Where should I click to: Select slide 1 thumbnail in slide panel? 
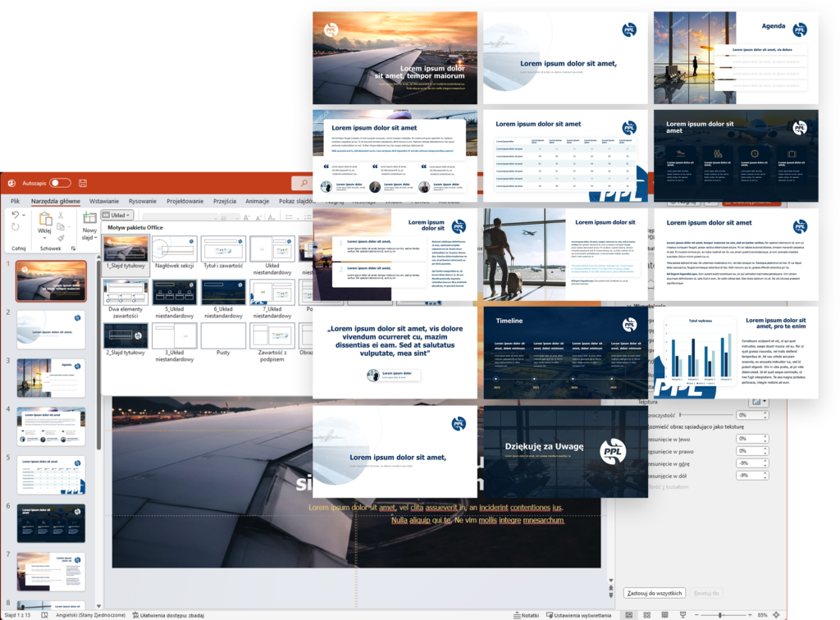[x=51, y=281]
